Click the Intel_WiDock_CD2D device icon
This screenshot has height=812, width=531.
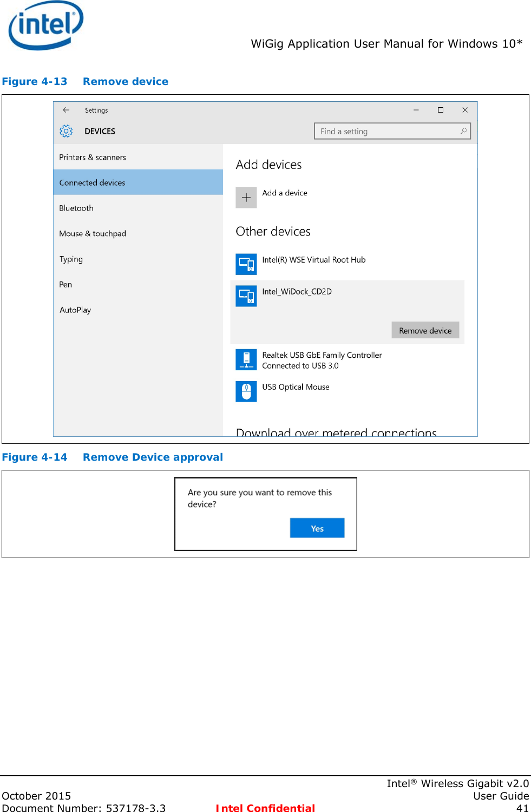246,296
